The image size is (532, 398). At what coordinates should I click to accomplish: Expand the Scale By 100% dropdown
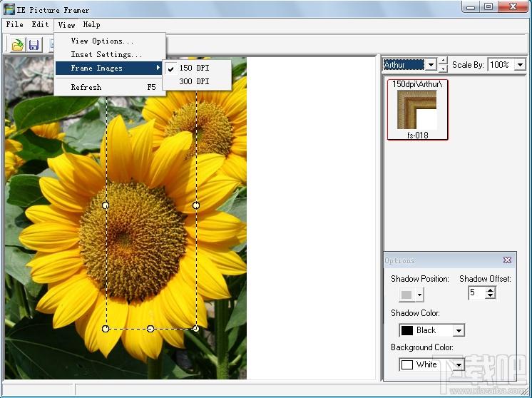pyautogui.click(x=520, y=64)
